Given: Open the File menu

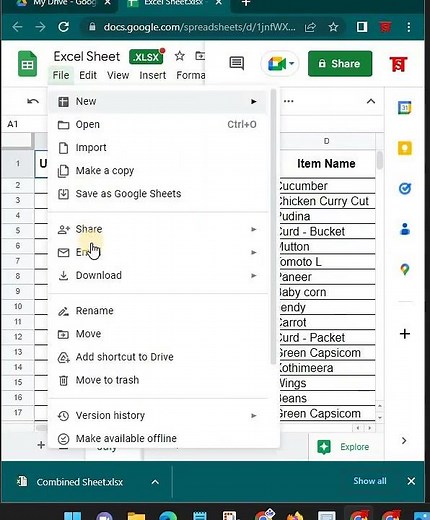Looking at the screenshot, I should click(61, 75).
